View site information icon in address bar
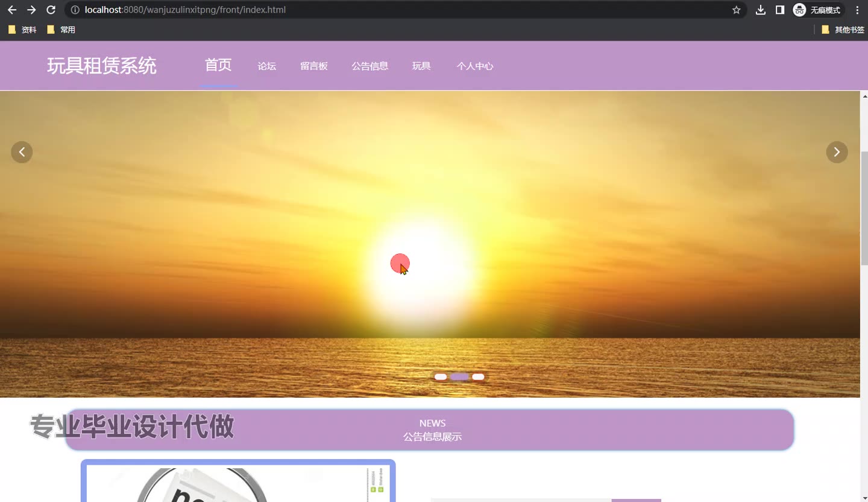This screenshot has width=868, height=502. pyautogui.click(x=75, y=10)
